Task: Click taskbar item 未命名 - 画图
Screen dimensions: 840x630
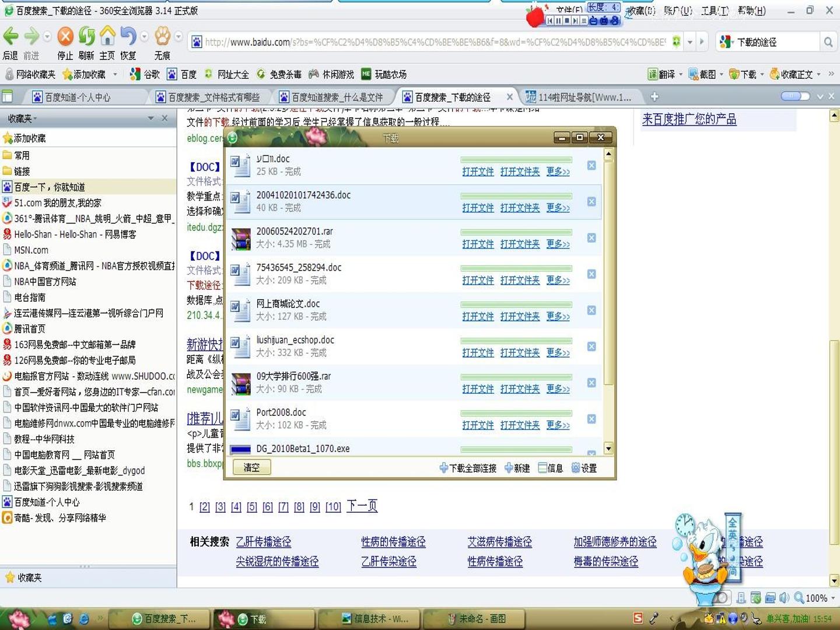Action: pos(474,618)
